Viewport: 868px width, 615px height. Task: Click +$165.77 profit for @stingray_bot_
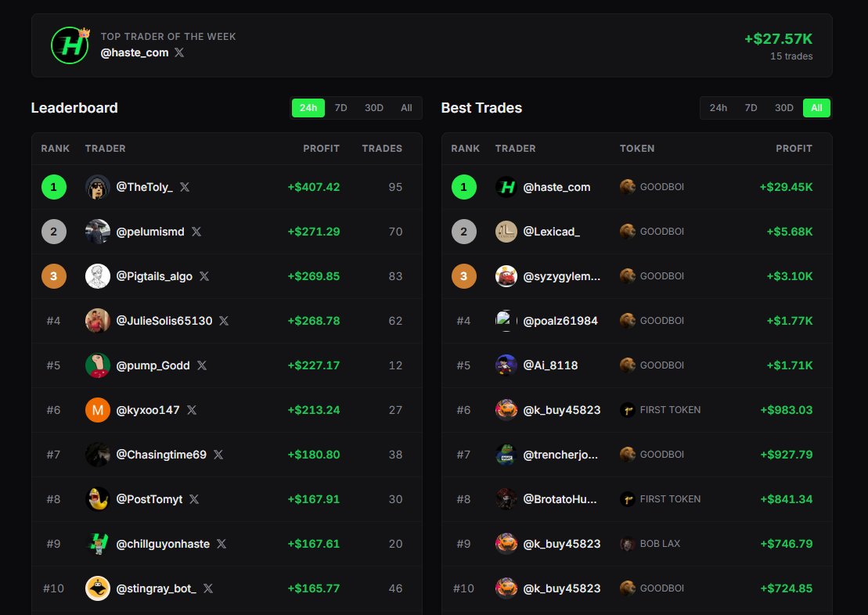point(313,588)
